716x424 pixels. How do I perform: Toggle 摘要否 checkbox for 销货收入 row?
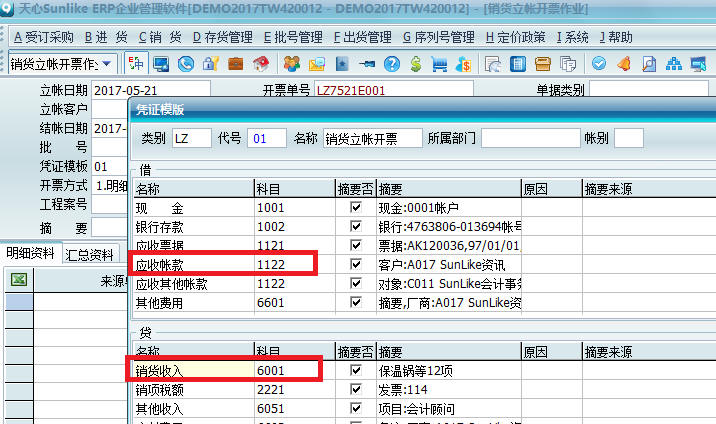click(x=355, y=370)
